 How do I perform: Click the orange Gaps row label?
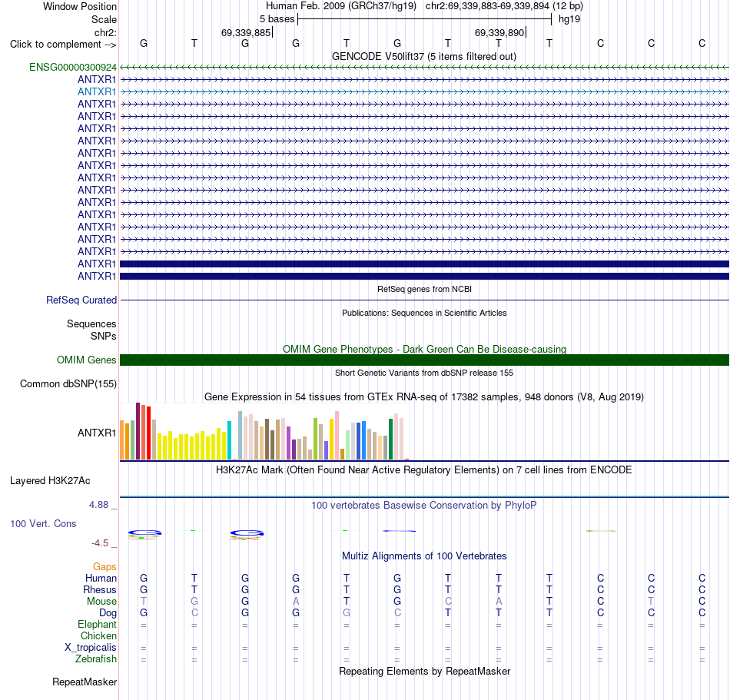[x=105, y=566]
